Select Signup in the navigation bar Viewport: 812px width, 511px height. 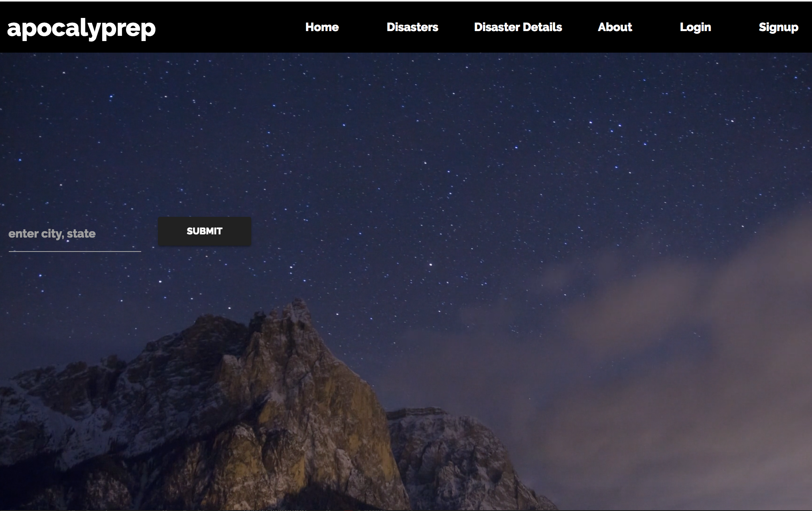[x=778, y=27]
